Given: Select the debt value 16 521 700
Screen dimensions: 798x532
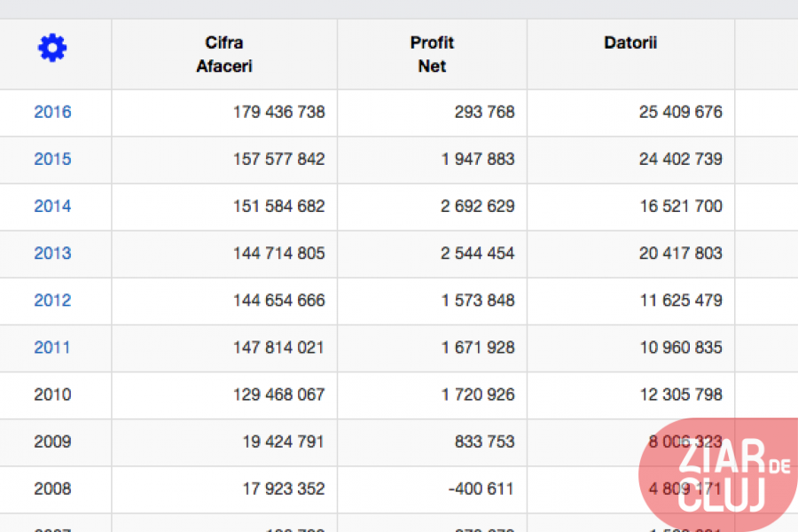Looking at the screenshot, I should click(x=680, y=207).
